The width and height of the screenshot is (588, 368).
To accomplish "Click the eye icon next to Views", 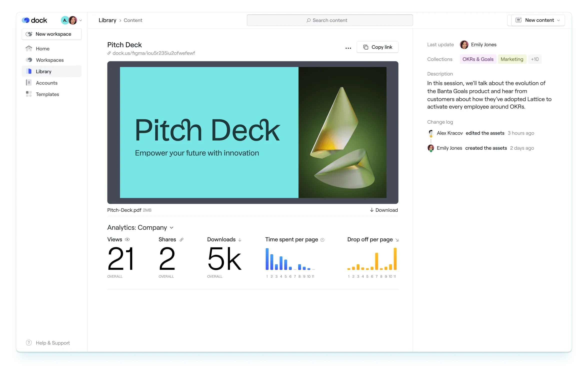I will (x=127, y=239).
